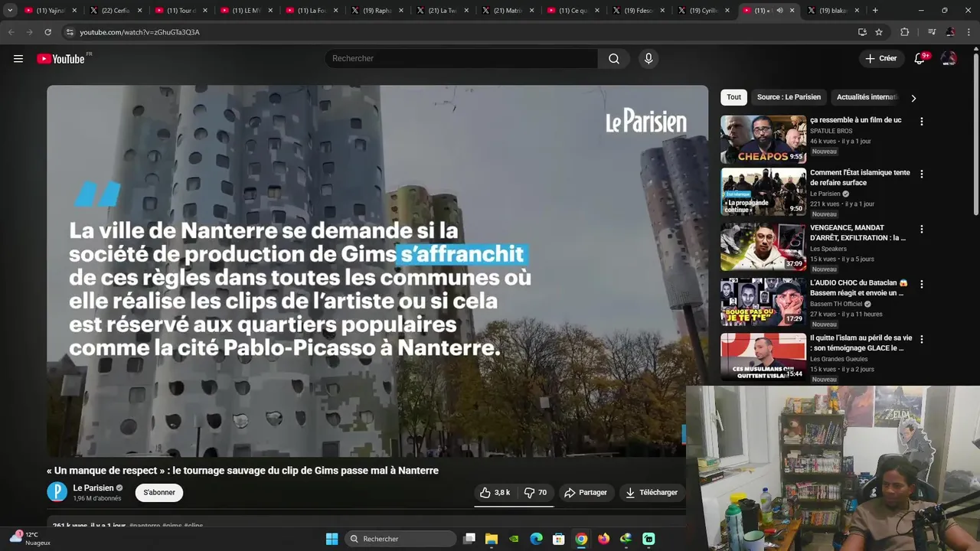
Task: Open Task View on the taskbar
Action: pos(469,539)
